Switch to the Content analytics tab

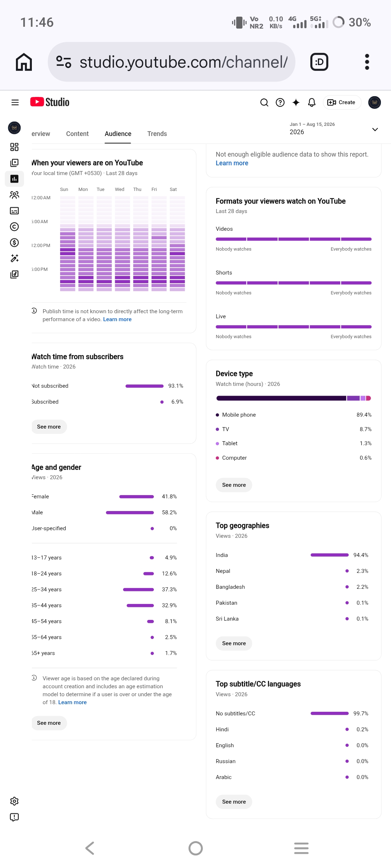click(x=77, y=134)
